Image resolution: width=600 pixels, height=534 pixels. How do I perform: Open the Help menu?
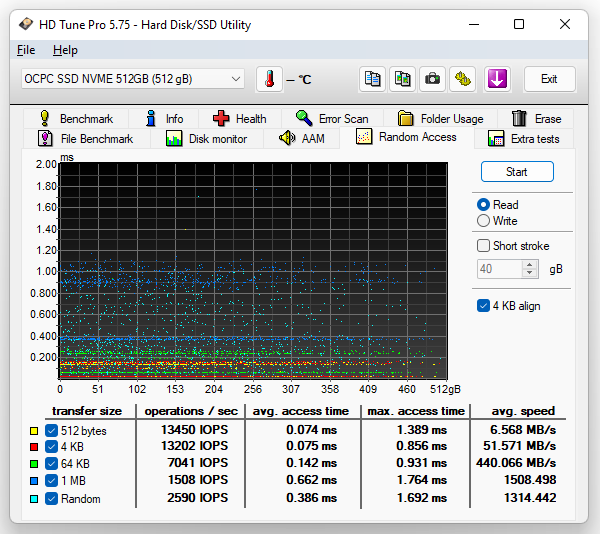65,50
